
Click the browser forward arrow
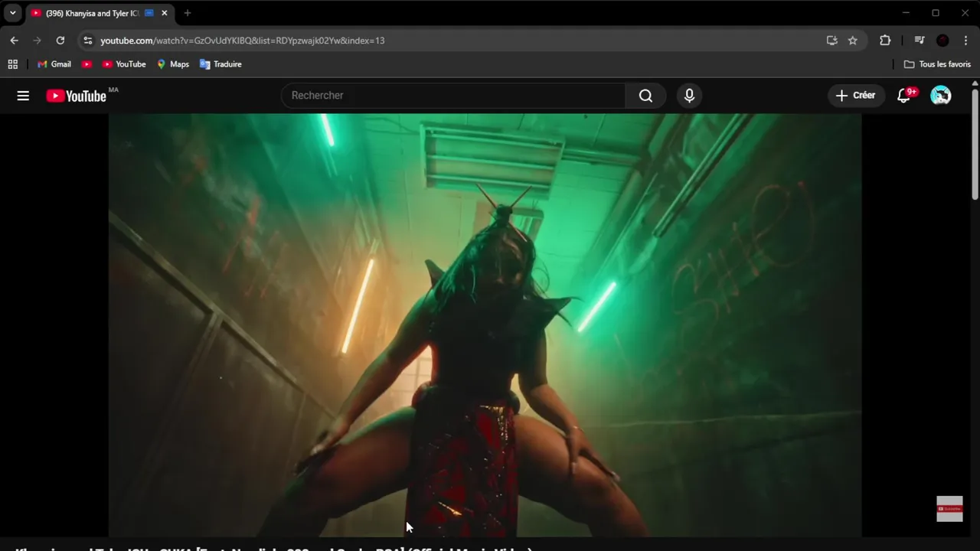pos(37,41)
